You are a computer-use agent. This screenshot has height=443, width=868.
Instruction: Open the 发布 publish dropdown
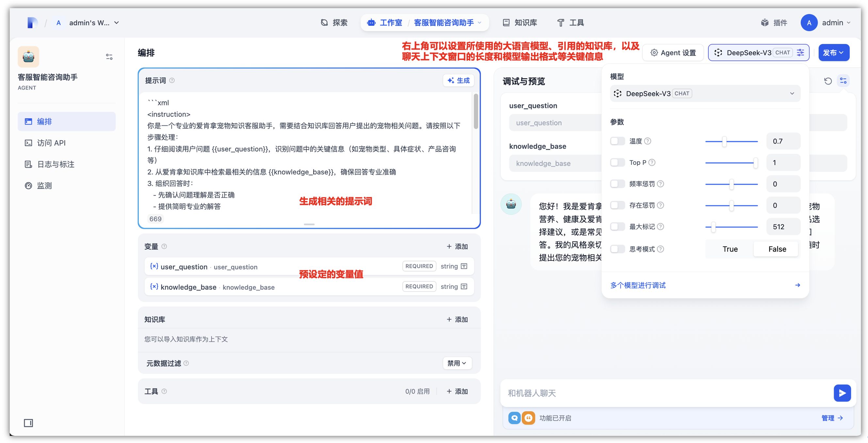(834, 53)
